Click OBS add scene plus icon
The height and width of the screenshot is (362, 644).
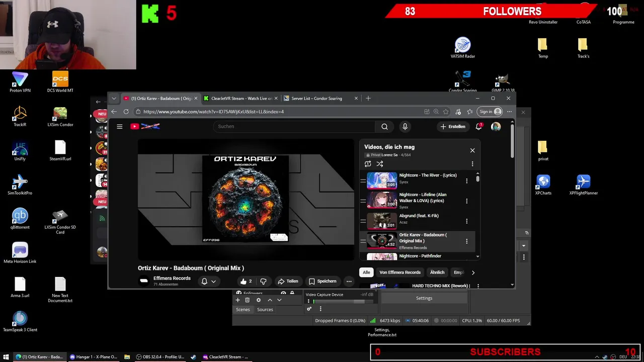pos(237,300)
